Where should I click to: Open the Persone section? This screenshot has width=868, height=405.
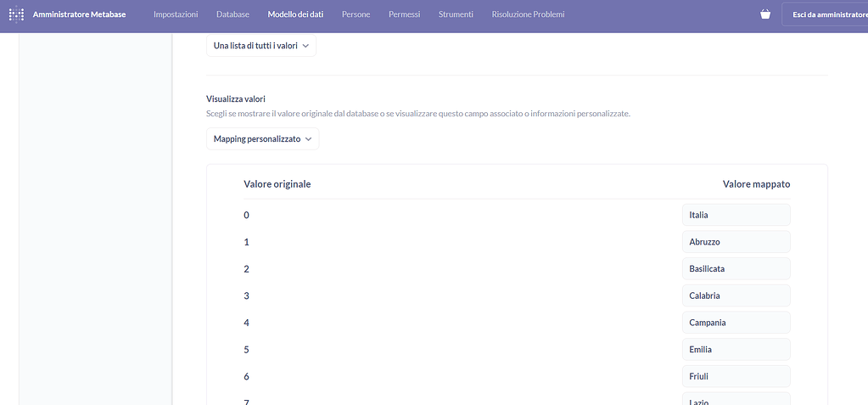coord(356,14)
